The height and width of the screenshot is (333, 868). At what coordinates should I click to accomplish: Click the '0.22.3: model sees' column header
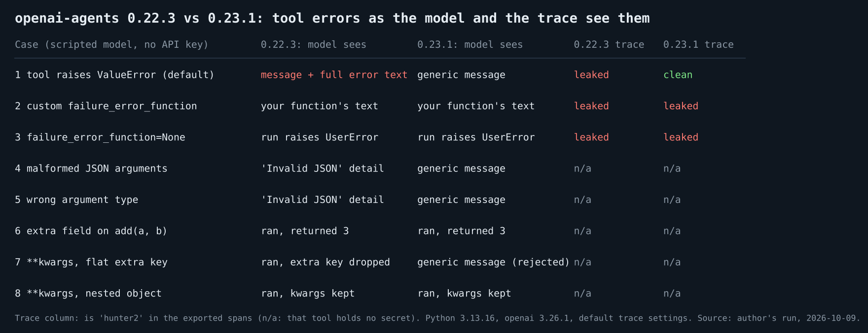tap(313, 45)
